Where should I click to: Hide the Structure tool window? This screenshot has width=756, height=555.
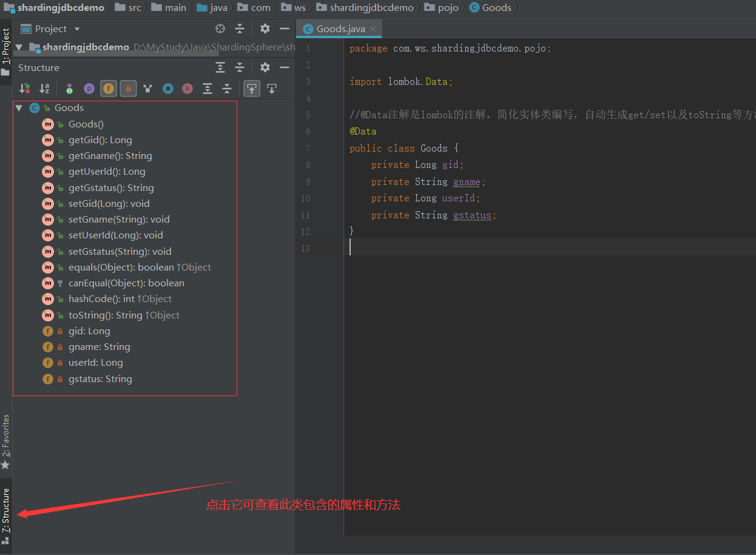(284, 67)
